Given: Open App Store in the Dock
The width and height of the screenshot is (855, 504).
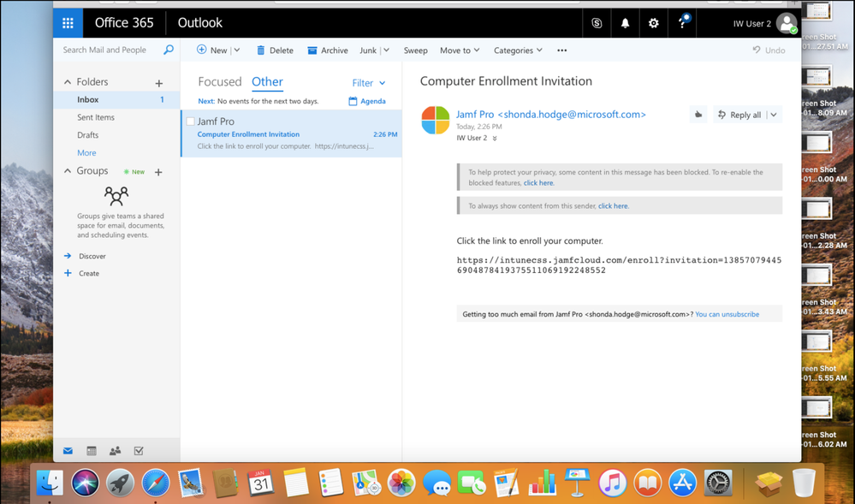Looking at the screenshot, I should (x=683, y=483).
